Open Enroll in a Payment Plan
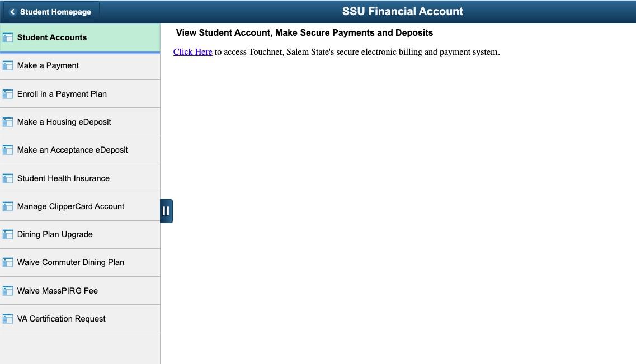The image size is (636, 364). [x=80, y=94]
